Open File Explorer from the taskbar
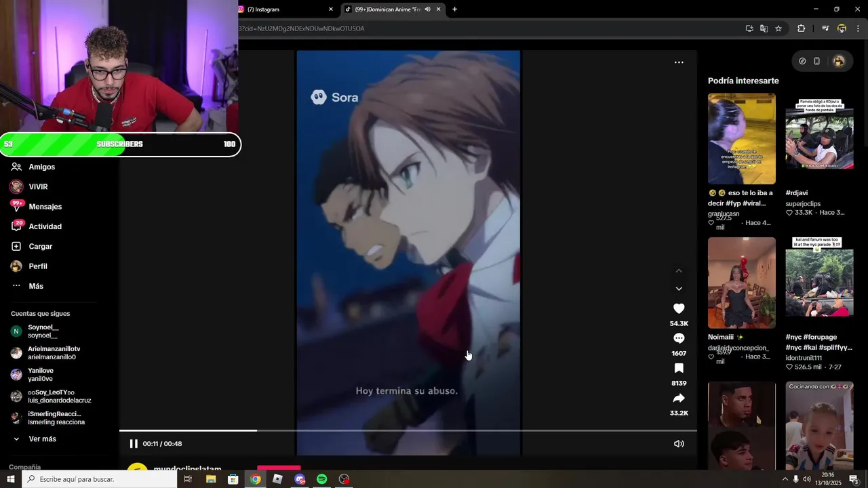The width and height of the screenshot is (868, 488). pos(211,479)
